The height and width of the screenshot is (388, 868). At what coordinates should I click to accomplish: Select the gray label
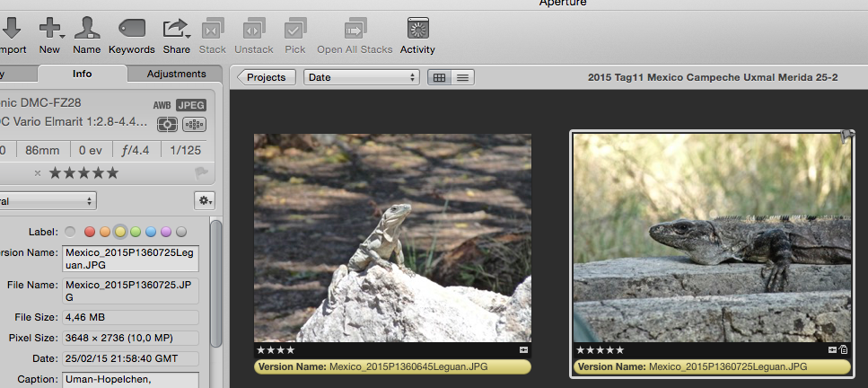coord(181,232)
